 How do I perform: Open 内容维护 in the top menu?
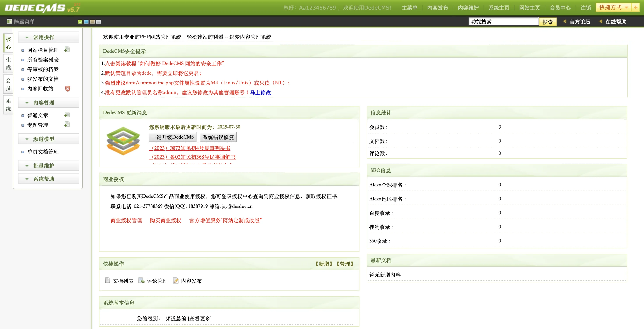[x=468, y=8]
